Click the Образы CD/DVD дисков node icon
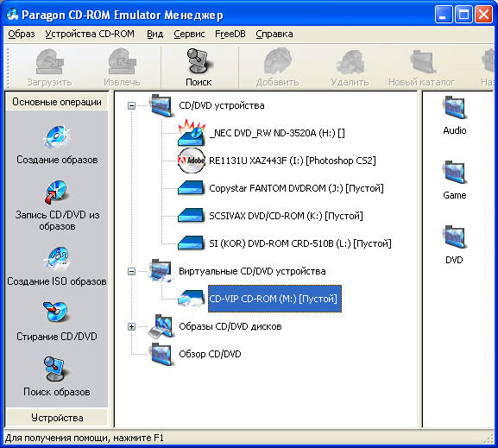This screenshot has width=498, height=448. tap(161, 326)
